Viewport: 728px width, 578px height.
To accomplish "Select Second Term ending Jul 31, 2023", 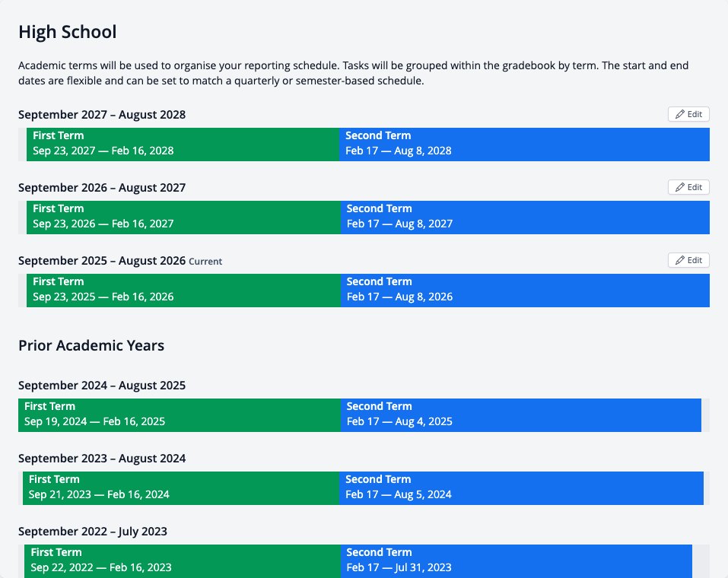I will tap(517, 561).
